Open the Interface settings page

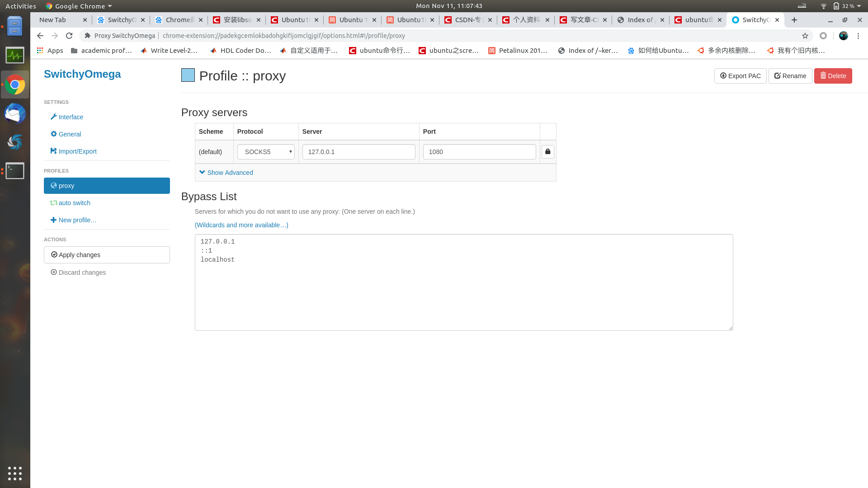click(71, 117)
